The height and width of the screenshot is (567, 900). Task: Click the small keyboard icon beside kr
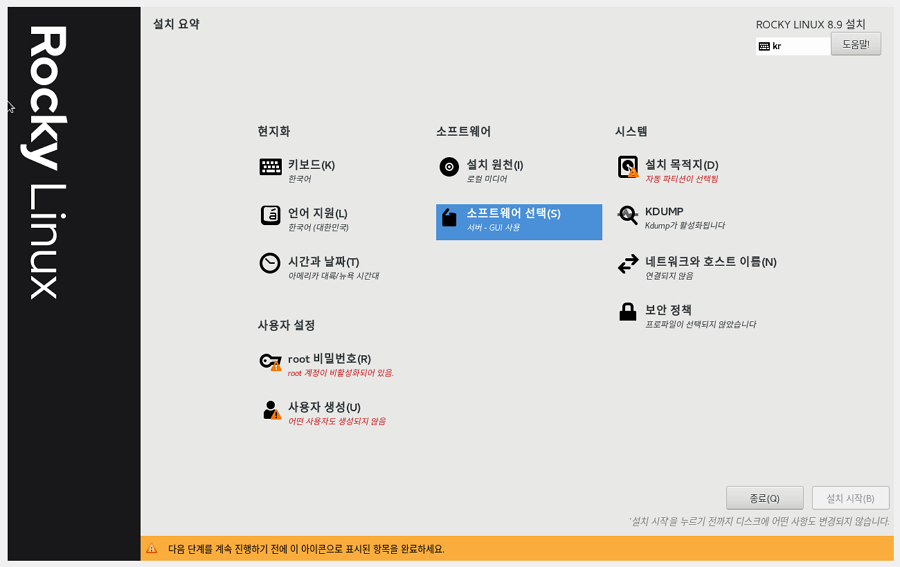[x=764, y=46]
